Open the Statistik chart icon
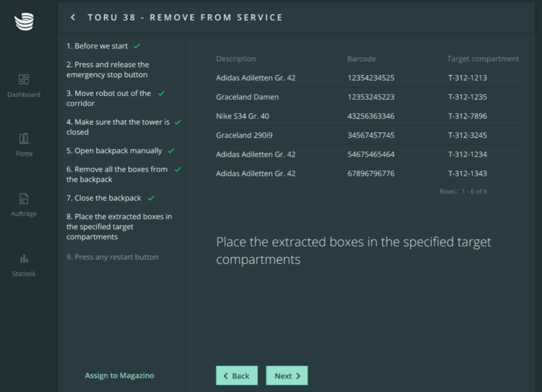Image resolution: width=542 pixels, height=392 pixels. [x=24, y=259]
